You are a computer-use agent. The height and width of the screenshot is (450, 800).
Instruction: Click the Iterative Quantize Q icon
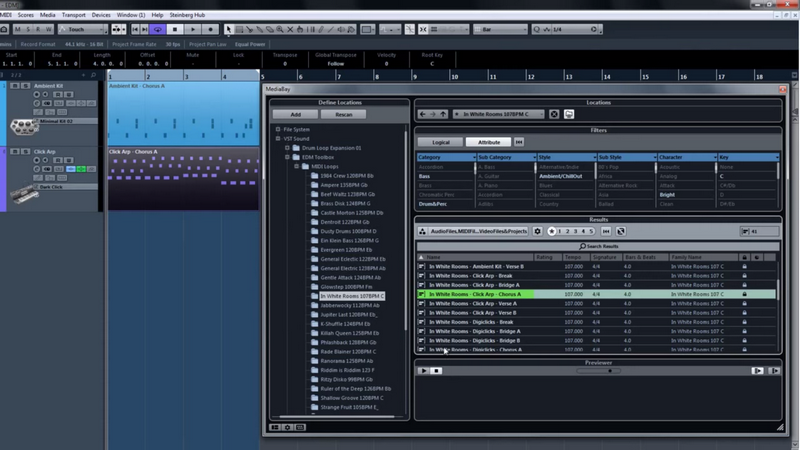coord(537,30)
